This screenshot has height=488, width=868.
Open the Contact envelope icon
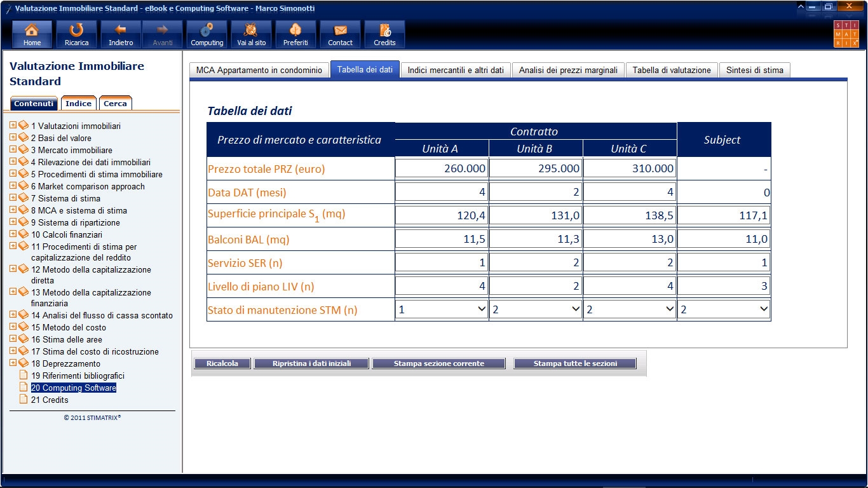(340, 34)
